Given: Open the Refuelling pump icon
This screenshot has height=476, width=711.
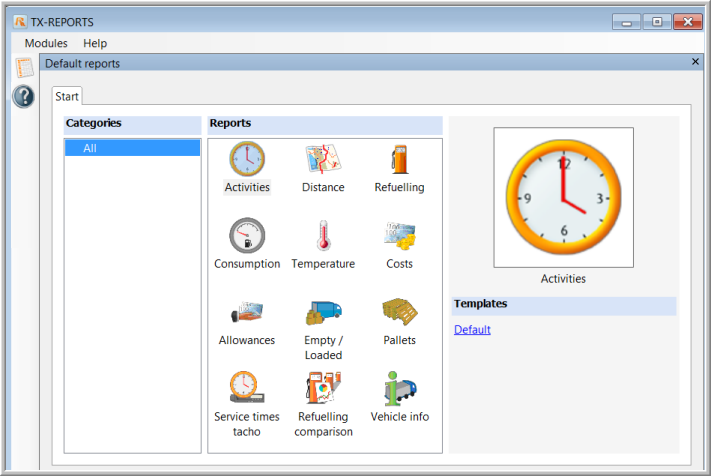Looking at the screenshot, I should [399, 159].
